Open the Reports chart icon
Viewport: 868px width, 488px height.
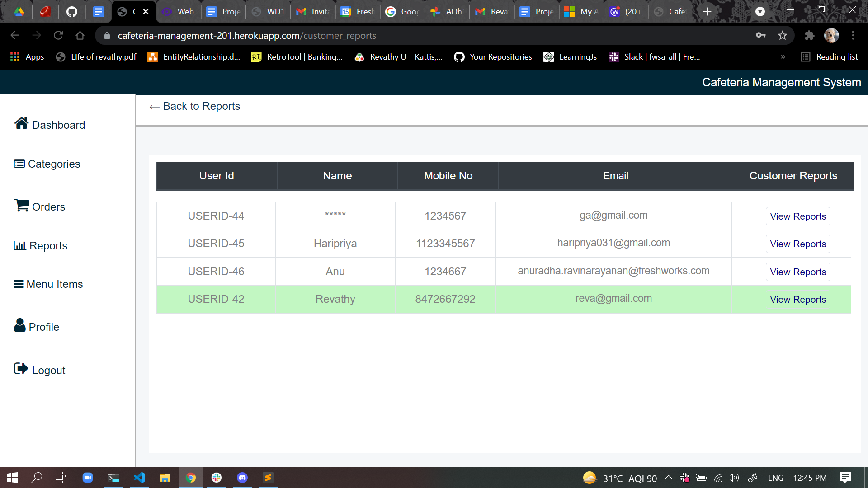coord(19,245)
